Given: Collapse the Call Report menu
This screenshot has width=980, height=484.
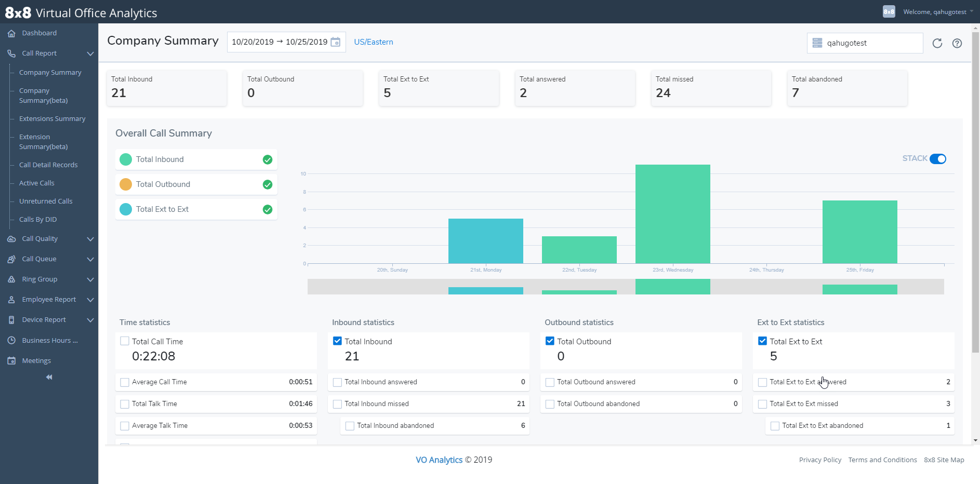Looking at the screenshot, I should [x=90, y=53].
